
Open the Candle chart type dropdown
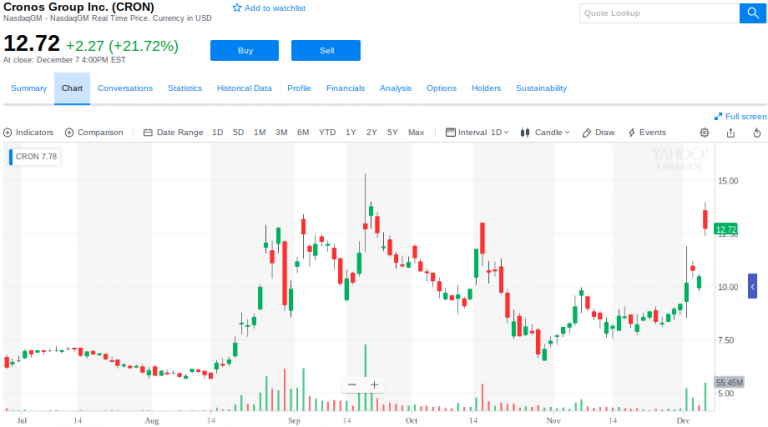point(552,132)
